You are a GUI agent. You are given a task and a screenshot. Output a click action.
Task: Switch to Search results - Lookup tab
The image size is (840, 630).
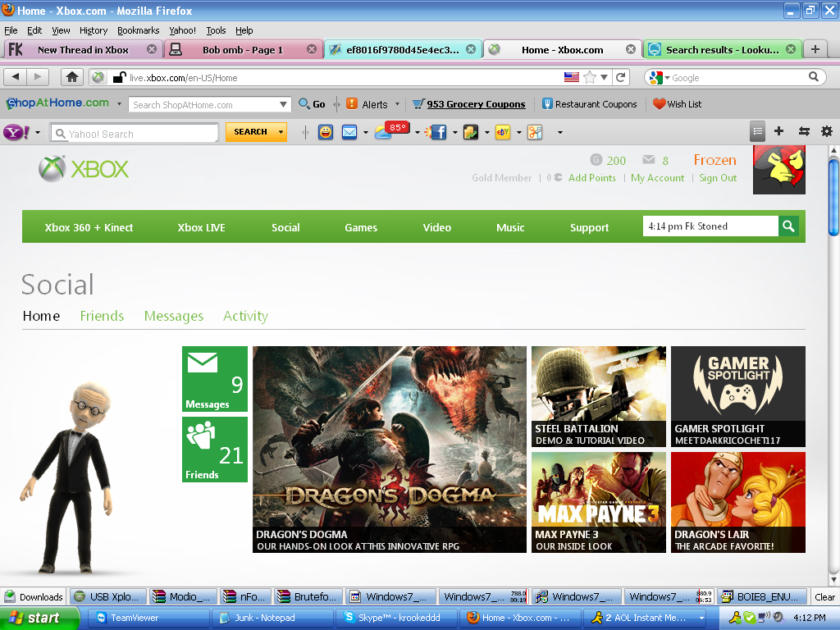pos(722,49)
